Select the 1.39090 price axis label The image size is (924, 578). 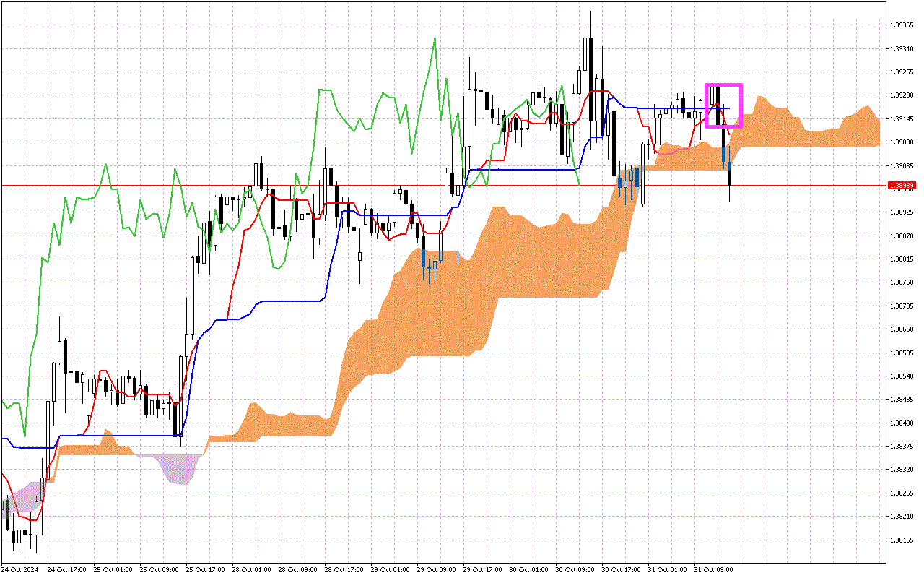point(902,142)
